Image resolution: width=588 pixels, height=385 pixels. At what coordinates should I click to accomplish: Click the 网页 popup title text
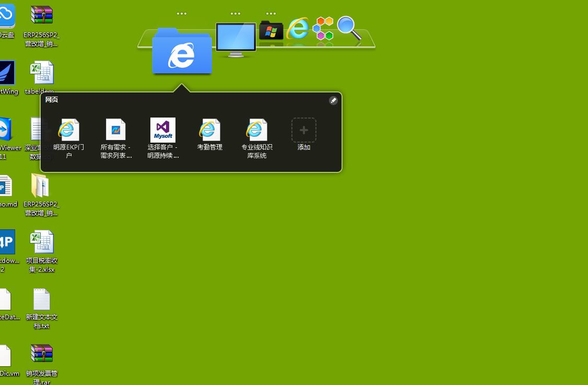[x=52, y=100]
